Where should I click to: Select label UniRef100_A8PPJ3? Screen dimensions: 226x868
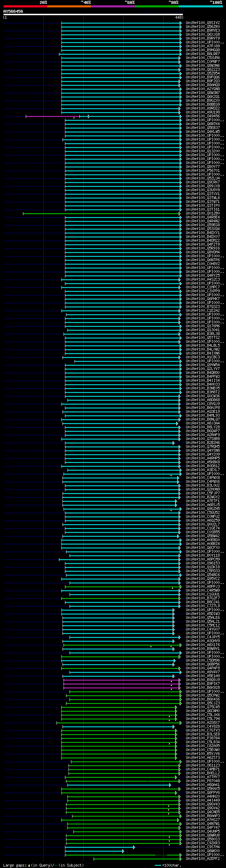pos(203,586)
